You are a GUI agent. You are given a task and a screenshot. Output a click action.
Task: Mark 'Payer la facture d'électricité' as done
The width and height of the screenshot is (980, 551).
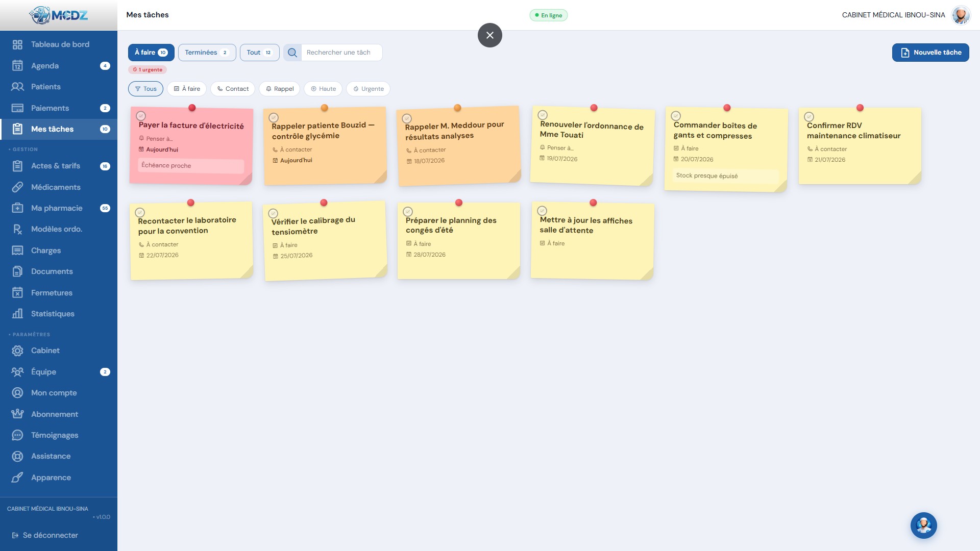coord(141,116)
